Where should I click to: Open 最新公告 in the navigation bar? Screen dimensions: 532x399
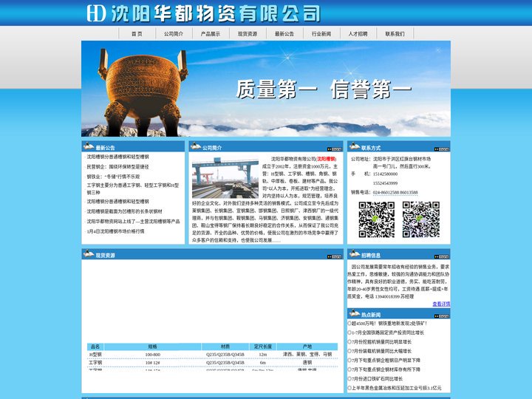tap(284, 34)
